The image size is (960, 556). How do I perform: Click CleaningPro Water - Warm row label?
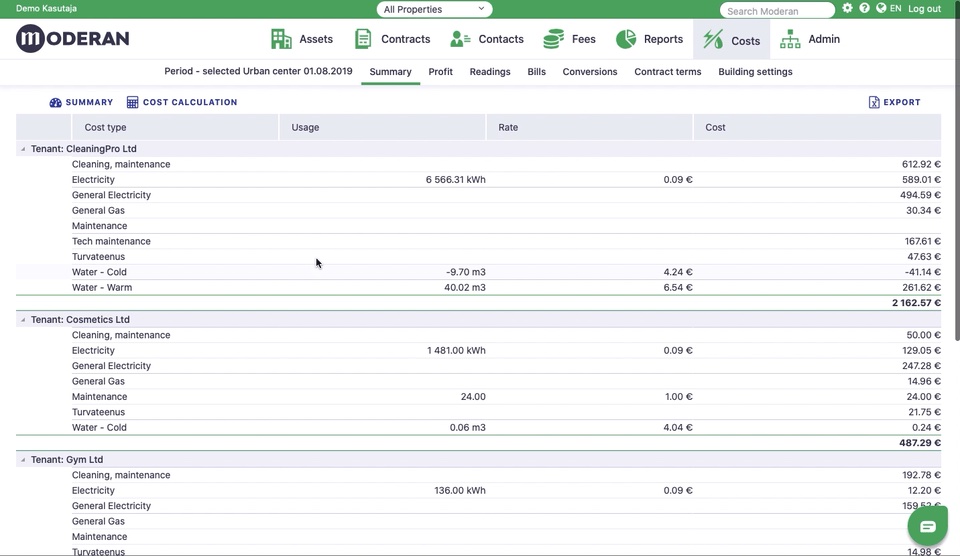(x=102, y=288)
